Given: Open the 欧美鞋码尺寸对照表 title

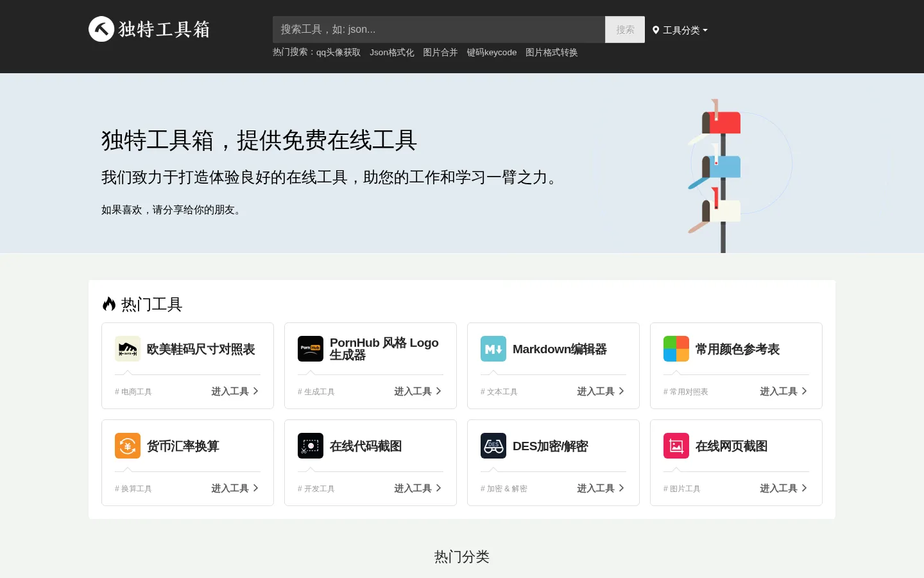Looking at the screenshot, I should click(201, 349).
